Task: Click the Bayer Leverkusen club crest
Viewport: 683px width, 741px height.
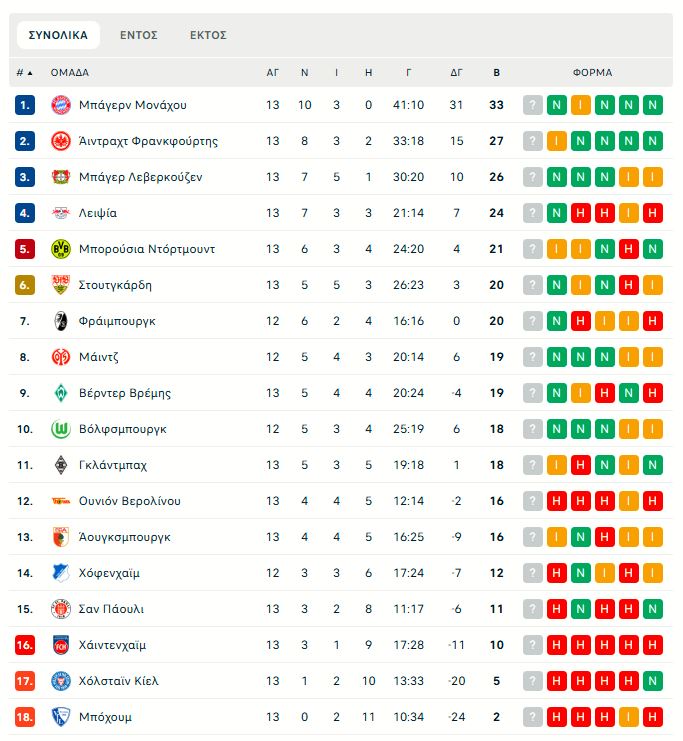Action: [x=61, y=177]
